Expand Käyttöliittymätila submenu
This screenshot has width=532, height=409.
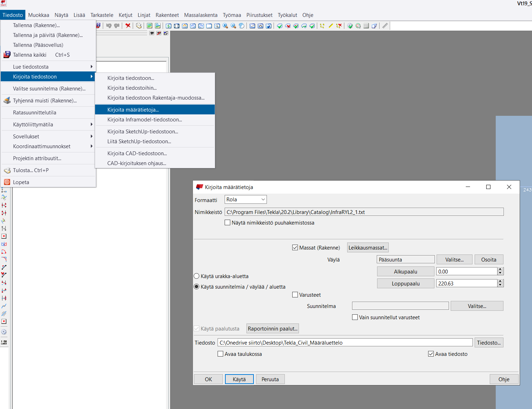pyautogui.click(x=49, y=124)
